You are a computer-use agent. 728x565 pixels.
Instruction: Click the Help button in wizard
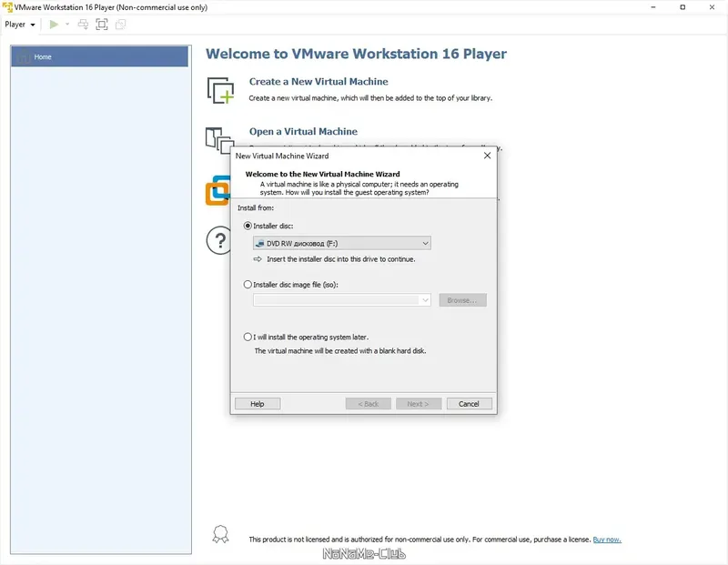click(258, 404)
